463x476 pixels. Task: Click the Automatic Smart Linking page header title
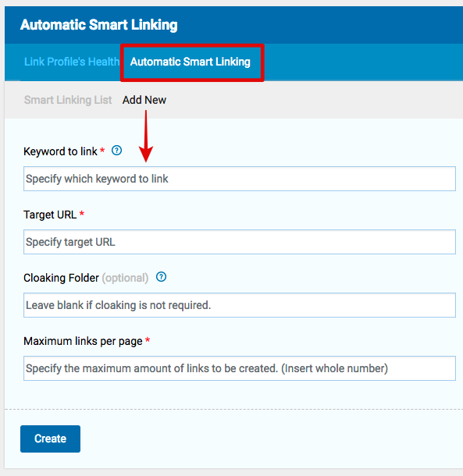98,25
